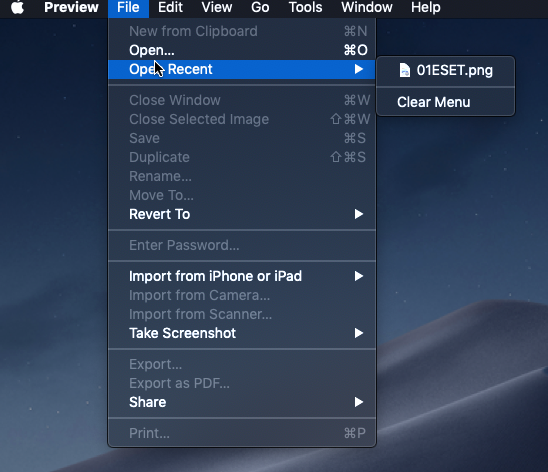
Task: Open the Apple menu
Action: point(17,7)
